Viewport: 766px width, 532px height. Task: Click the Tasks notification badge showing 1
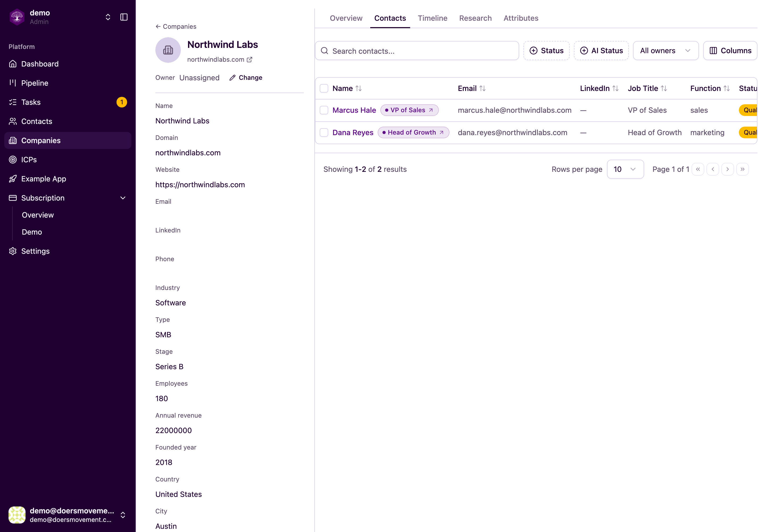pos(122,102)
